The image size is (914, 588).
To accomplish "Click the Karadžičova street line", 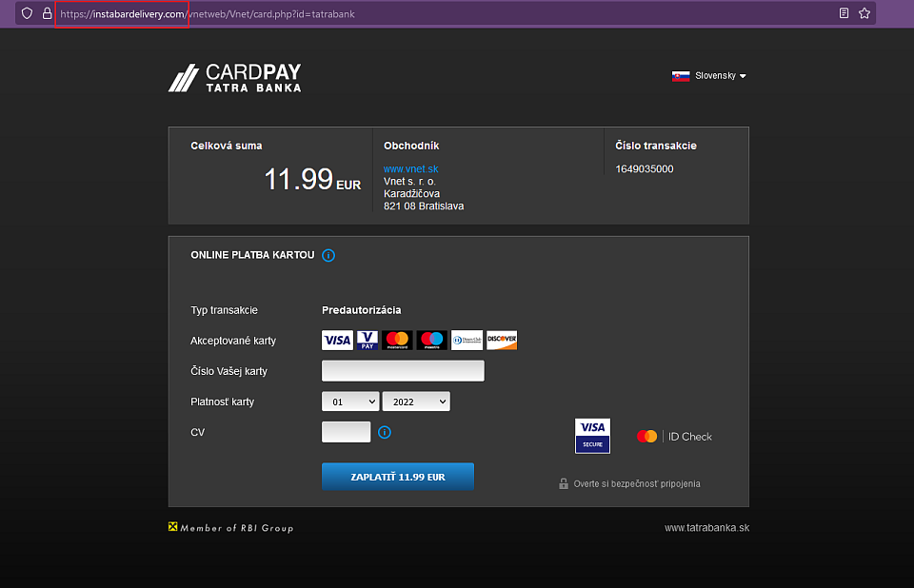I will pos(411,194).
